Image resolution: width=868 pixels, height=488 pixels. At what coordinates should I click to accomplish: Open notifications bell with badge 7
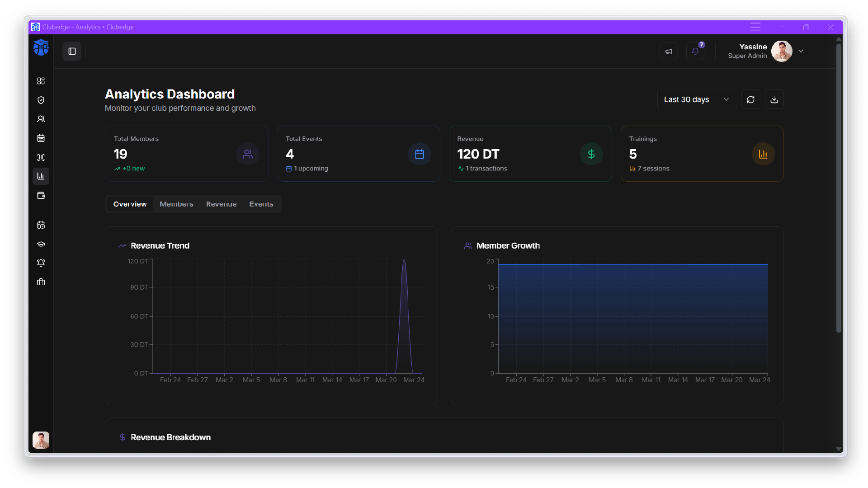695,52
